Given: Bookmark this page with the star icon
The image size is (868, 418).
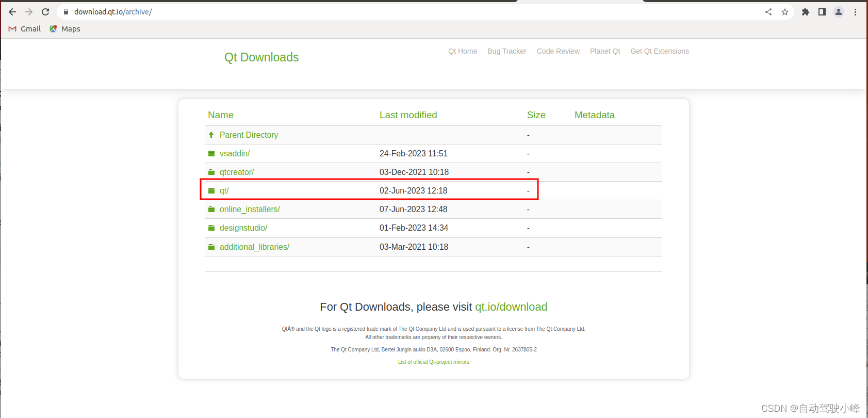Looking at the screenshot, I should click(x=785, y=12).
